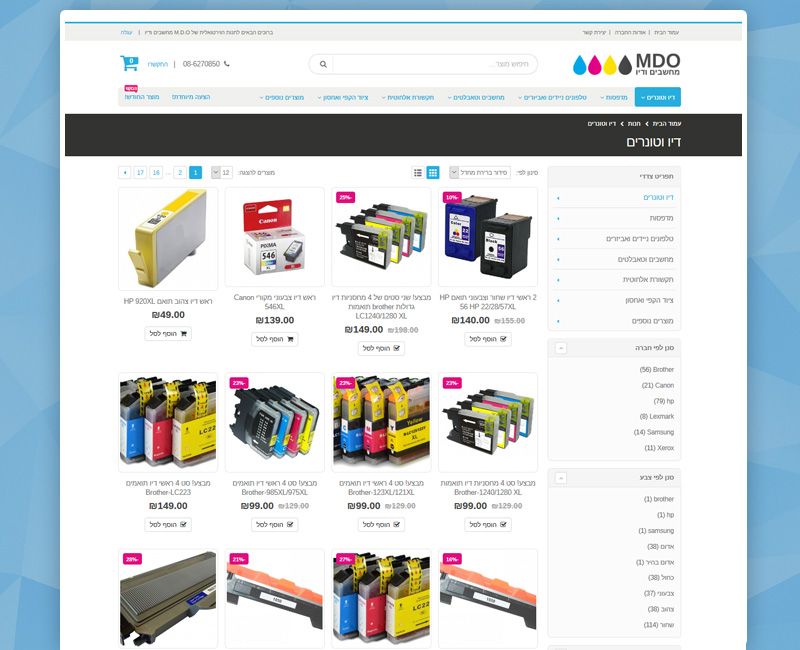
Task: Filter by hp (79) company
Action: click(664, 401)
